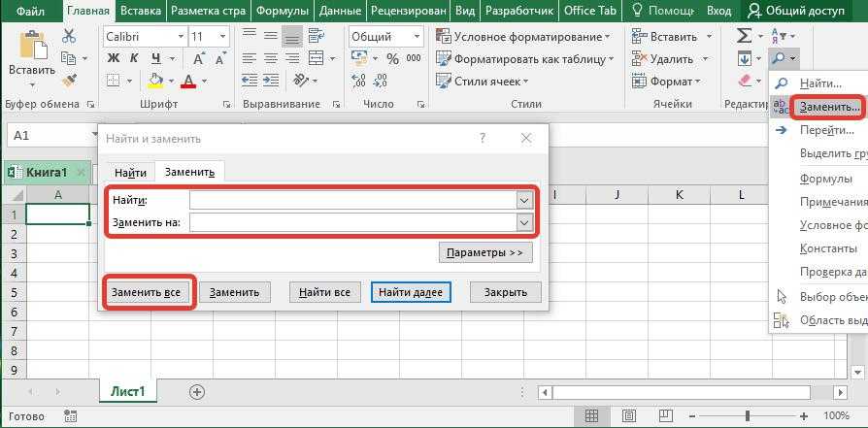The image size is (868, 428).
Task: Toggle italic formatting (К)
Action: (x=133, y=59)
